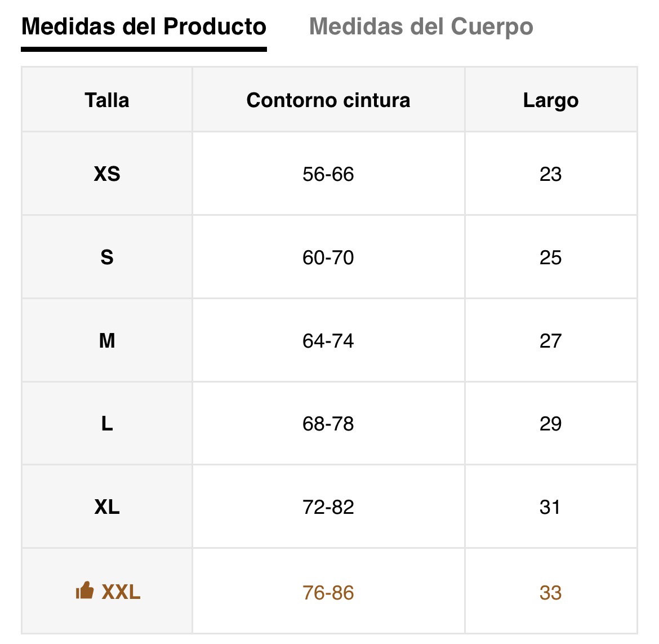Click the highlighted 33 length value

coord(550,593)
